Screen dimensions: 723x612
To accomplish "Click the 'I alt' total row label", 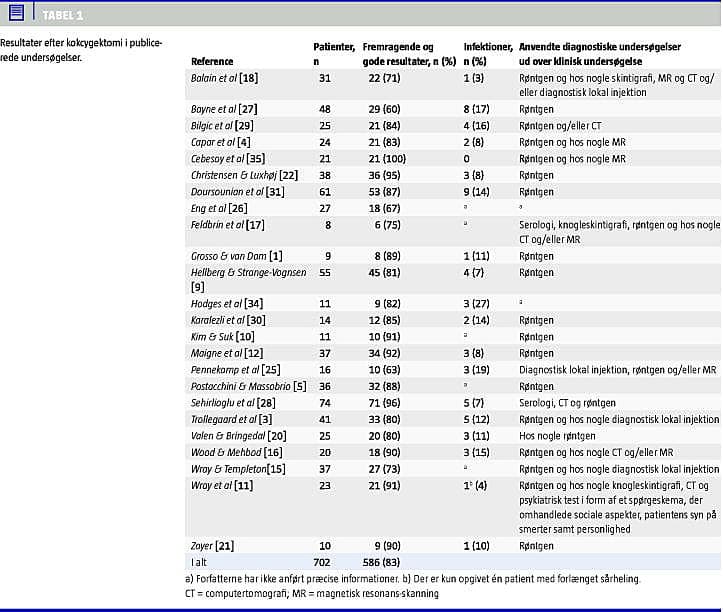I will pos(199,562).
